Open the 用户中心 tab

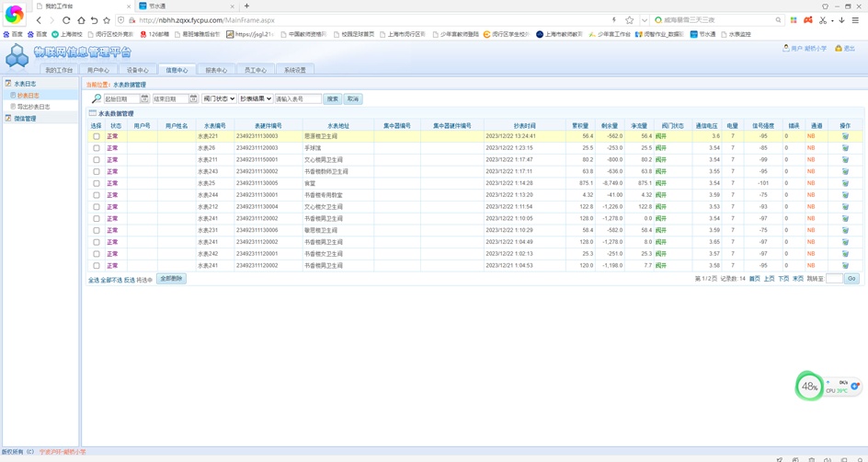tap(98, 70)
